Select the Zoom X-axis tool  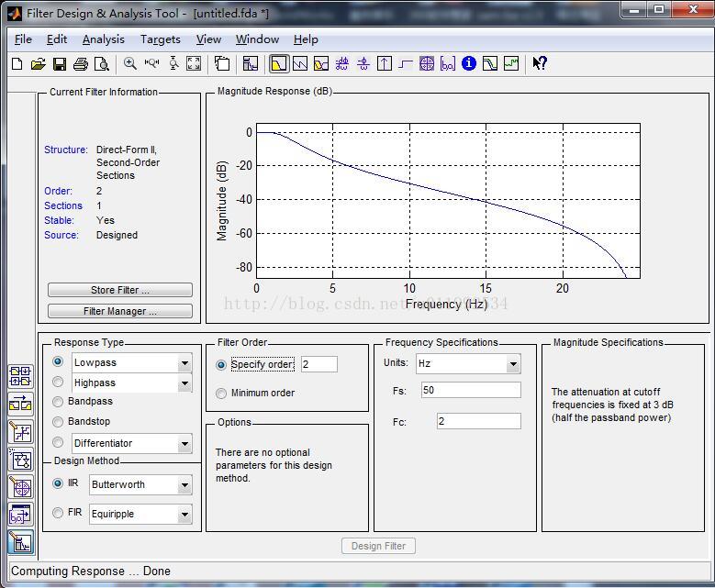(151, 64)
